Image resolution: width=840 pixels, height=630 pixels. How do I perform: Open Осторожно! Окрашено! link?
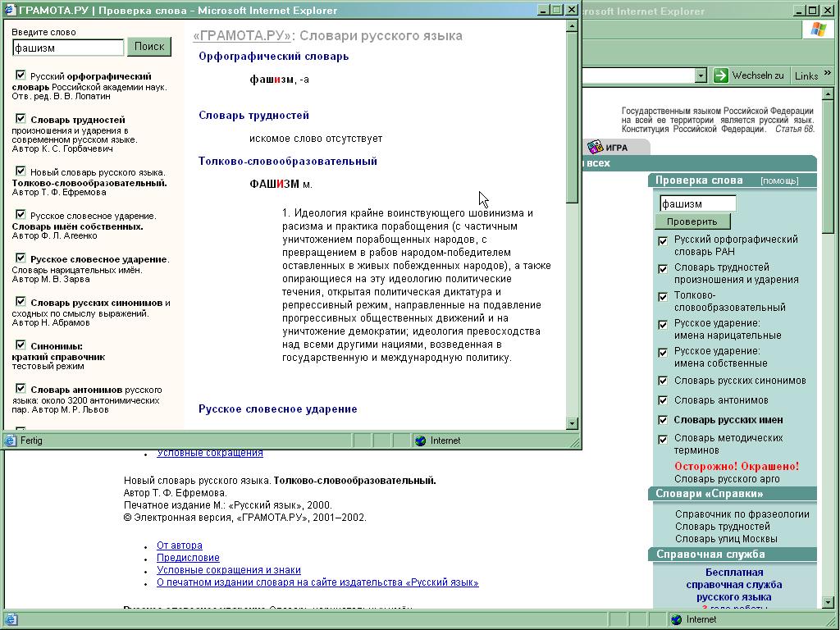[x=736, y=466]
